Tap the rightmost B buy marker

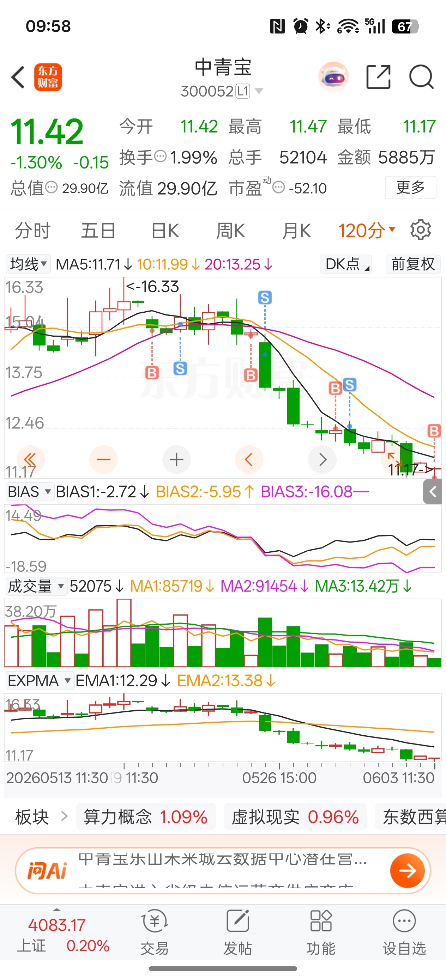tap(434, 431)
